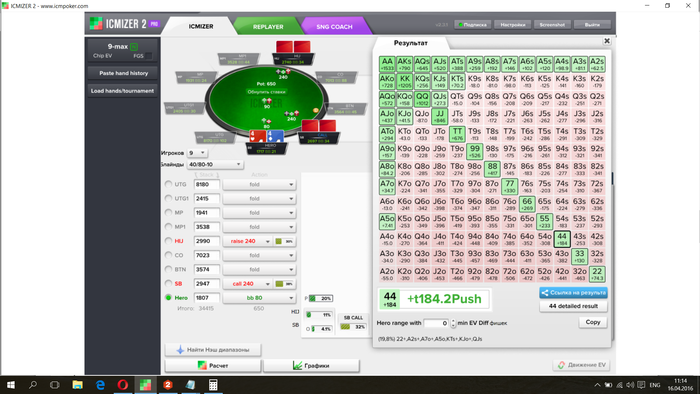Viewport: 700px width, 394px height.
Task: Click the 44 detailed result button
Action: (573, 306)
